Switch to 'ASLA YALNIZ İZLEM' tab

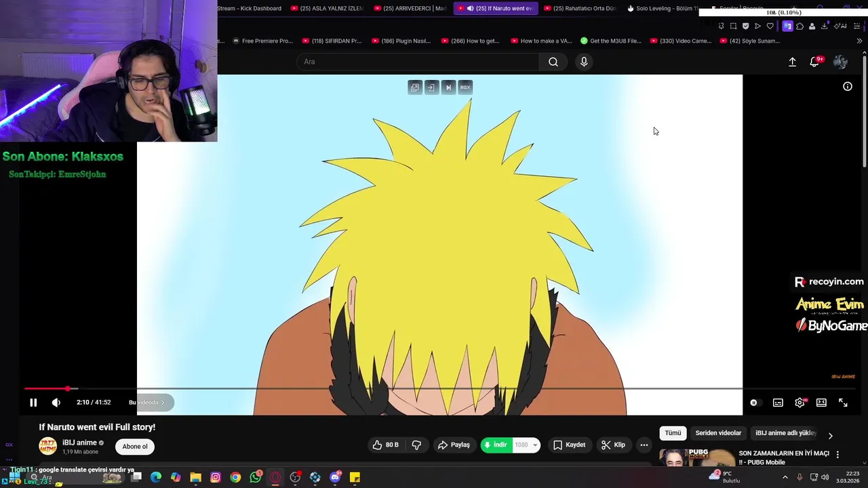(328, 8)
